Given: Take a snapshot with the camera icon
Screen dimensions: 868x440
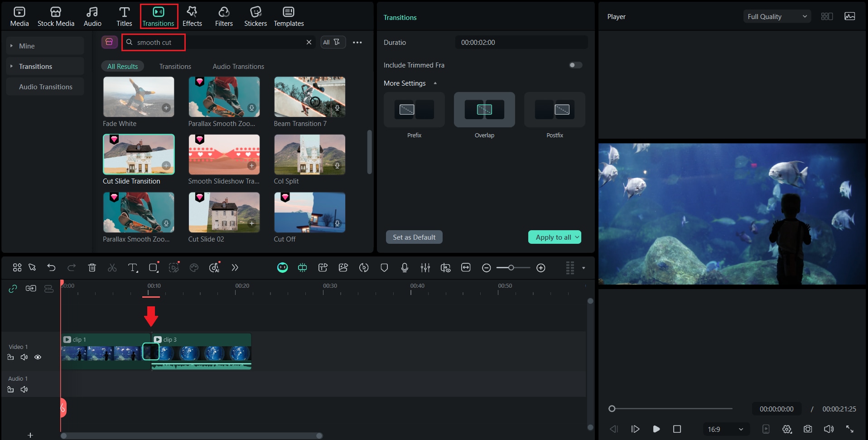Looking at the screenshot, I should click(x=808, y=429).
